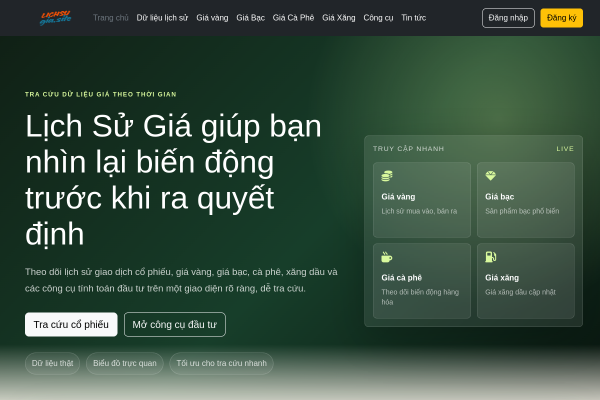This screenshot has height=400, width=600.
Task: Open Giá Cà Phê in the top navigation
Action: click(x=293, y=18)
